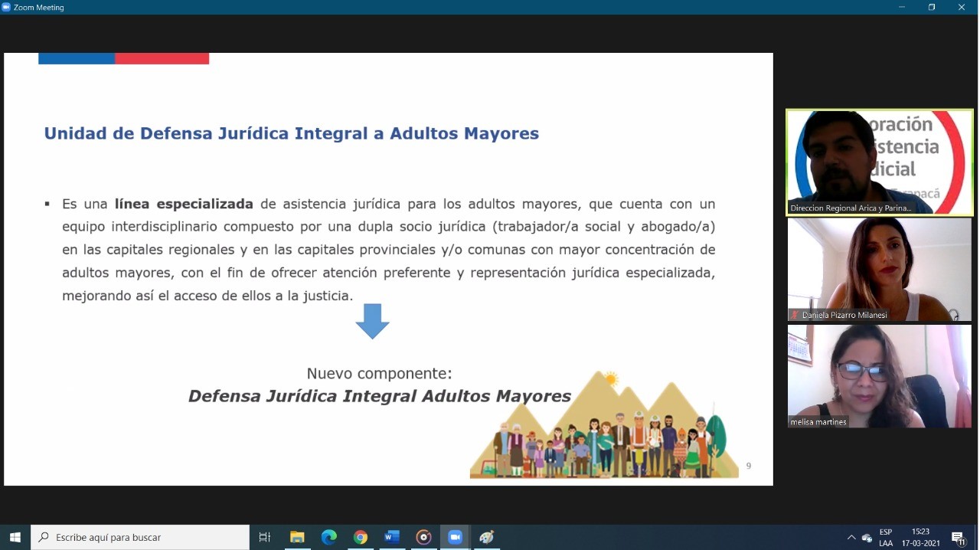
Task: Click the clock showing 15:23 and date
Action: coord(920,537)
